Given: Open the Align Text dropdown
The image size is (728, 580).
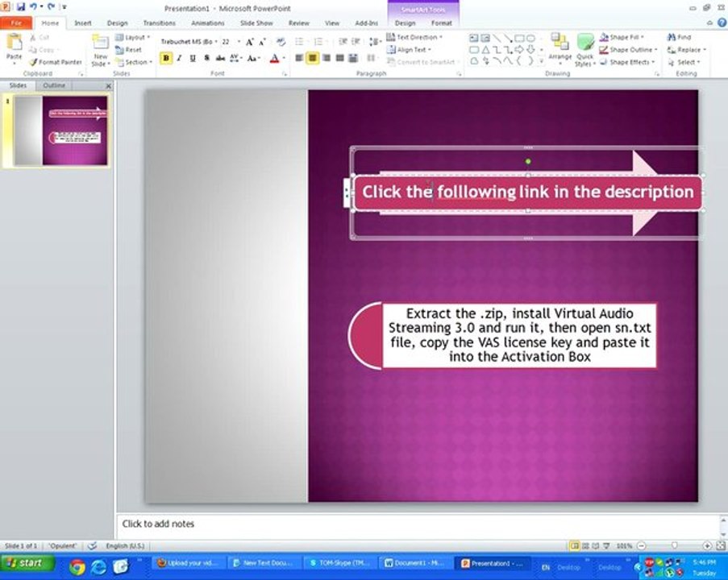Looking at the screenshot, I should pos(409,50).
